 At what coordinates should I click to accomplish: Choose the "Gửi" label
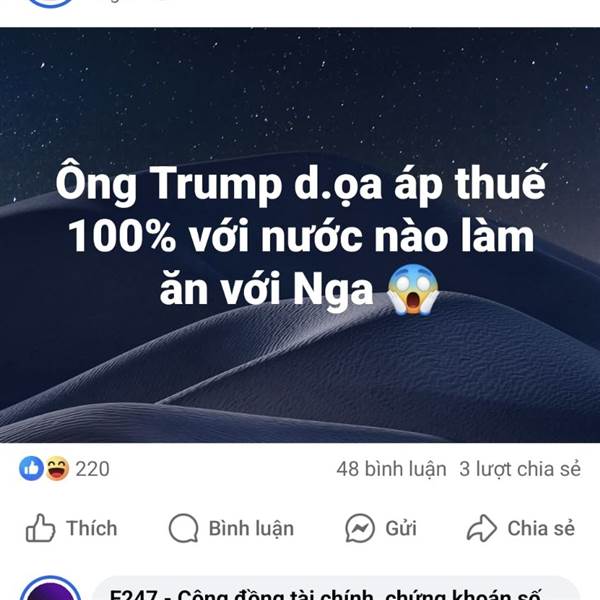401,528
